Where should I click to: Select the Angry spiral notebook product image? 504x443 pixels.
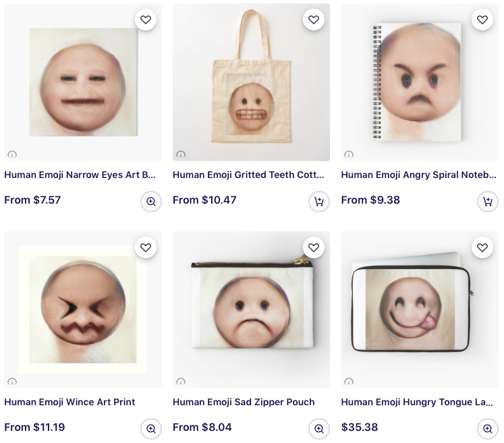(x=418, y=81)
